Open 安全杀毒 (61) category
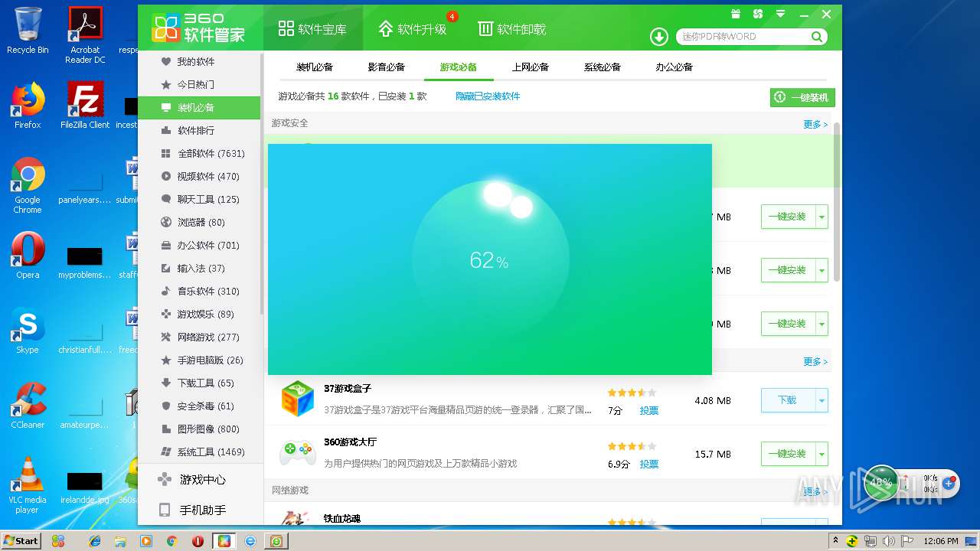 199,406
